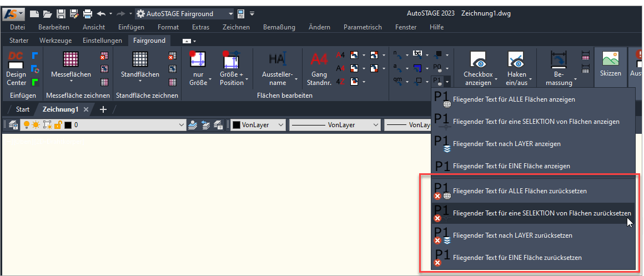Click the Haken ein/aus eye icon
The height and width of the screenshot is (276, 644).
coord(516,59)
